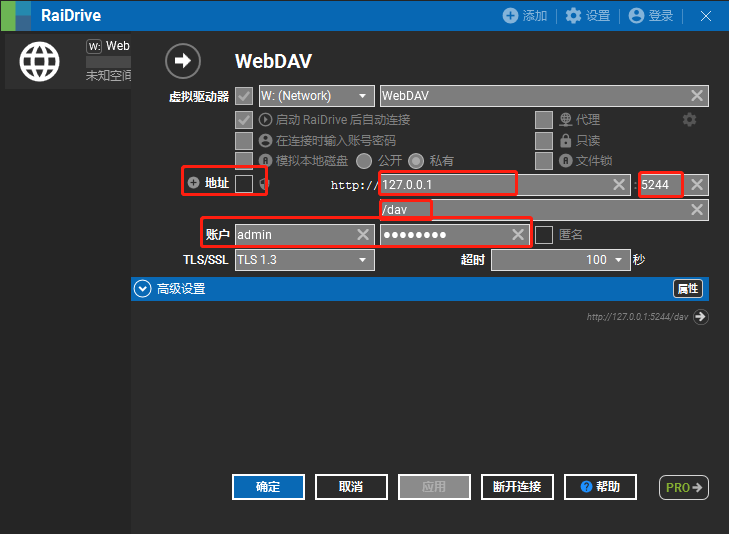This screenshot has width=729, height=534.
Task: Enable the 匿名 anonymous checkbox
Action: pos(544,235)
